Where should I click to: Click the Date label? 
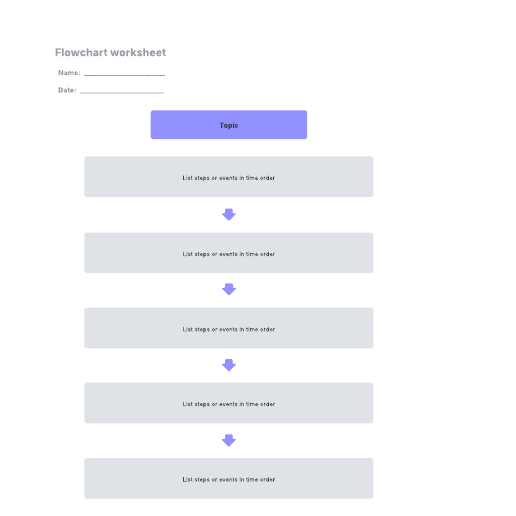[67, 90]
